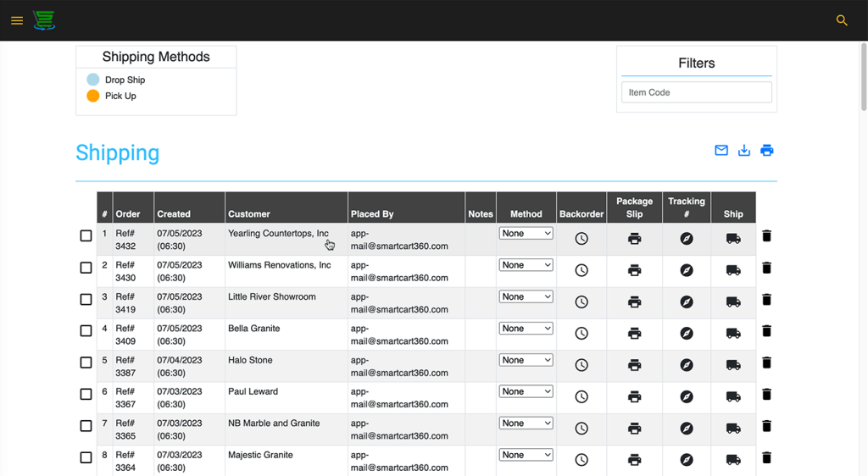This screenshot has width=868, height=476.
Task: Click the Customer column header
Action: (x=249, y=214)
